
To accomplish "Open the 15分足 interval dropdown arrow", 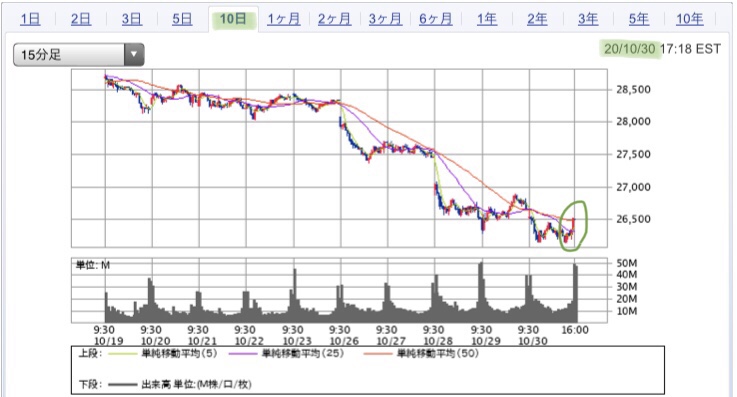I will [134, 54].
